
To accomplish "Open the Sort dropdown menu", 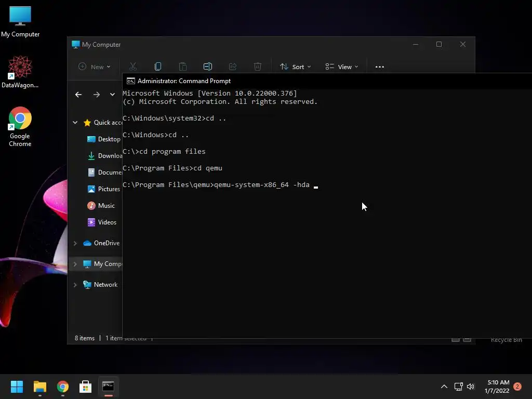I will 295,67.
